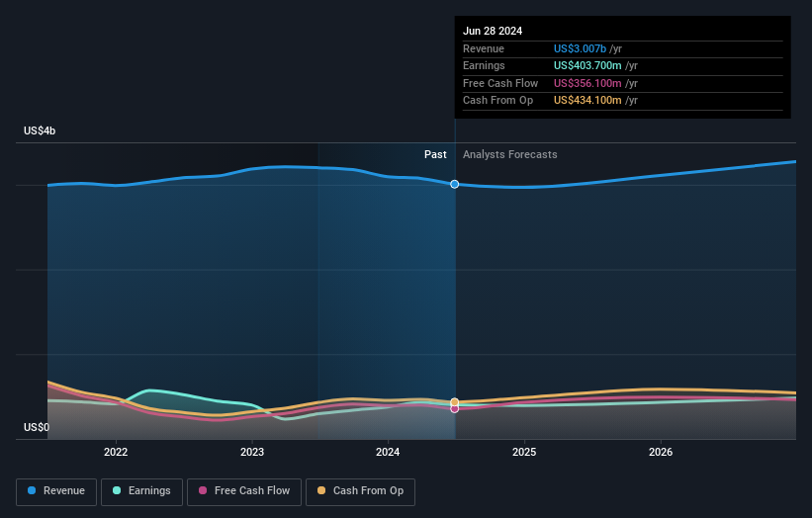Screen dimensions: 812x518
Task: Click the US$356.100m free cash flow value
Action: (x=587, y=83)
